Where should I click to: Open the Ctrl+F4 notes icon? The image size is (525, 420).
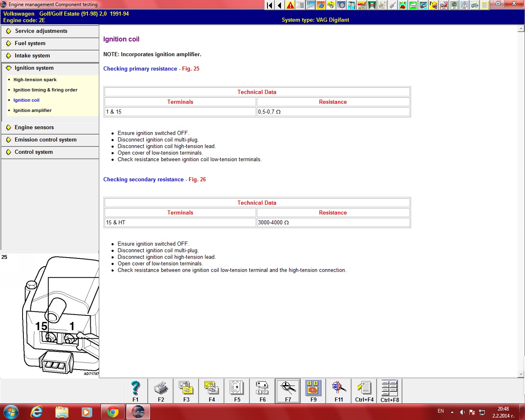(x=364, y=390)
